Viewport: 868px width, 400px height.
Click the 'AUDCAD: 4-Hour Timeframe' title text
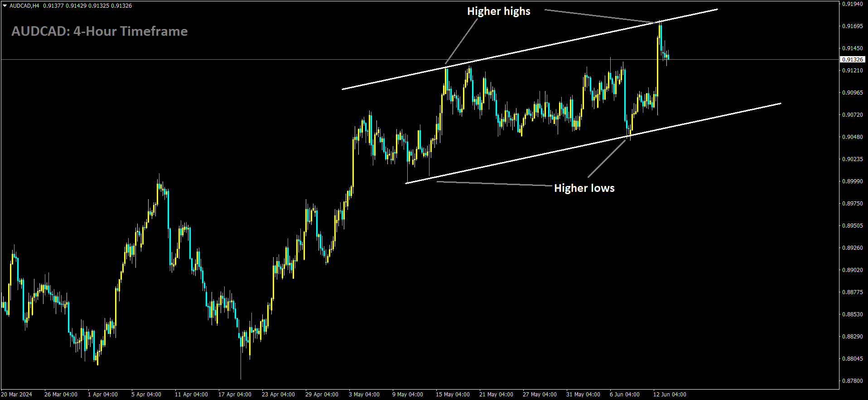pos(100,31)
